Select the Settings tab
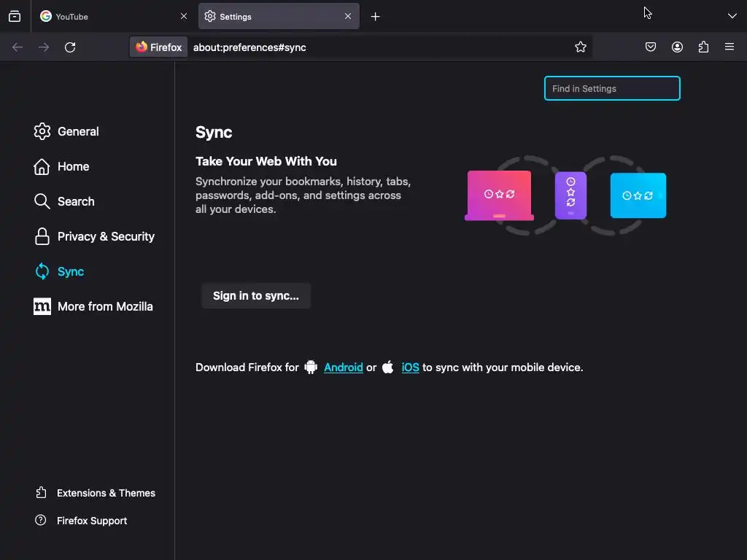The image size is (747, 560). click(279, 17)
